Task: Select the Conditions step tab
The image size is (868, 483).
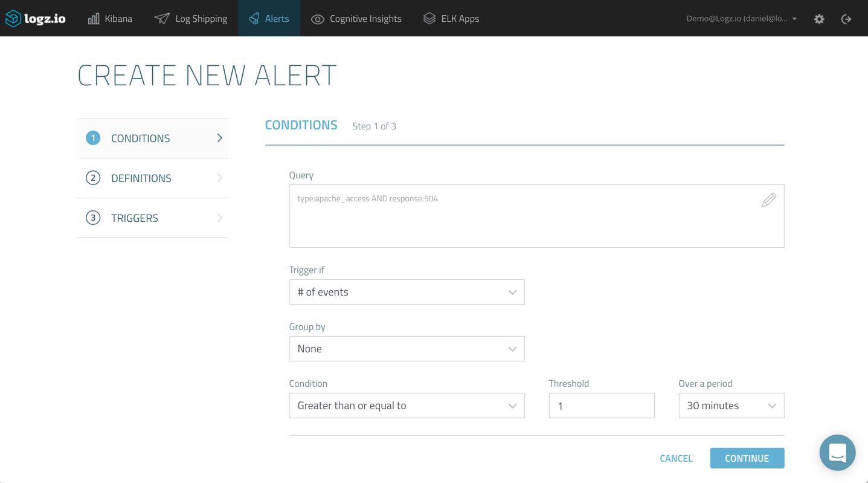Action: [152, 138]
